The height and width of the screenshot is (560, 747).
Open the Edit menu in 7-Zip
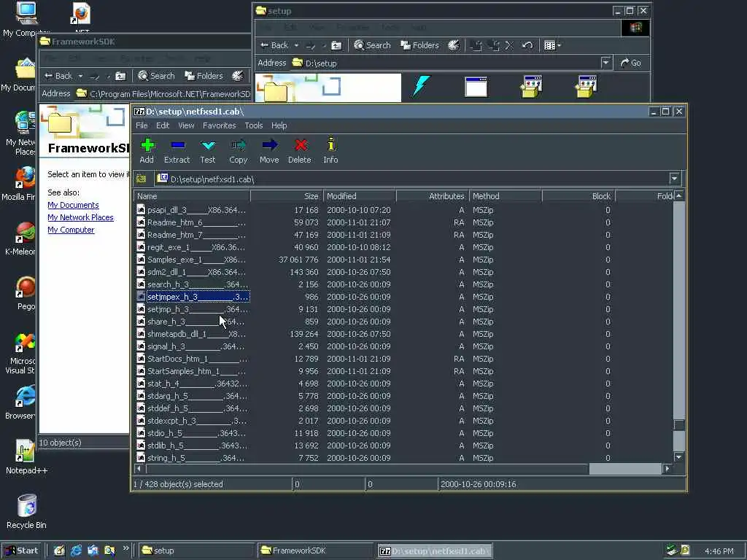tap(163, 125)
